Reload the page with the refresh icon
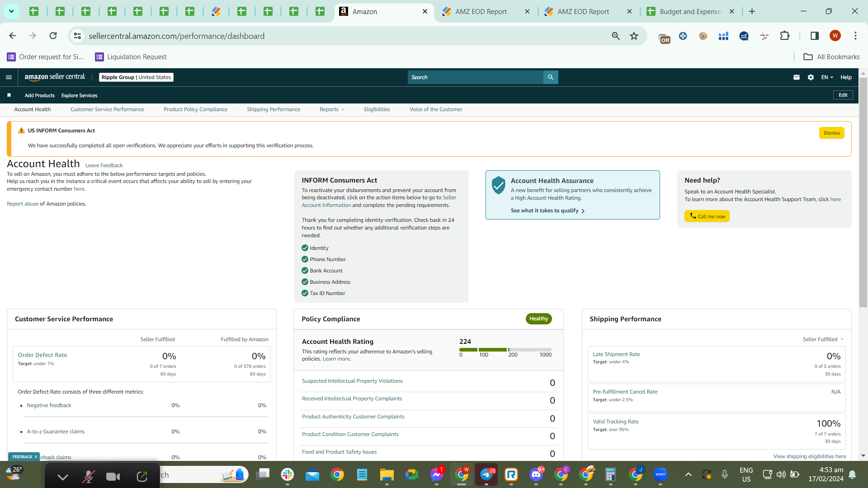The height and width of the screenshot is (488, 868). point(53,36)
